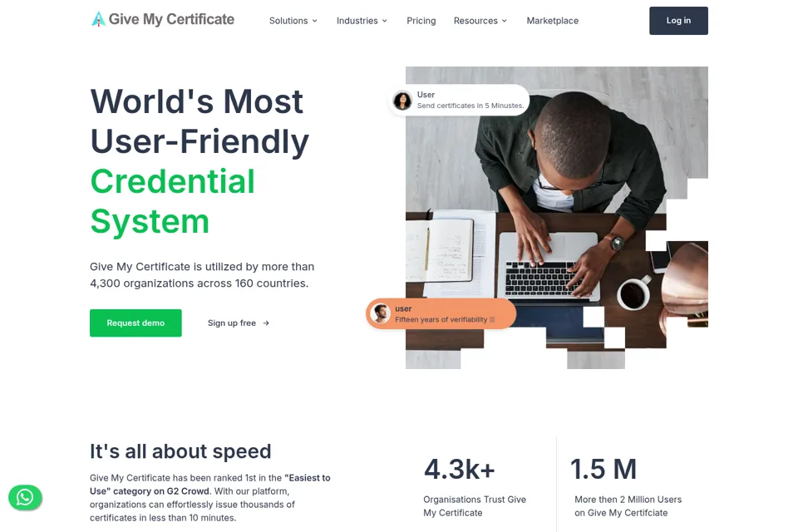The image size is (798, 532).
Task: Click the Give My Certificate rocket logo icon
Action: click(x=98, y=19)
